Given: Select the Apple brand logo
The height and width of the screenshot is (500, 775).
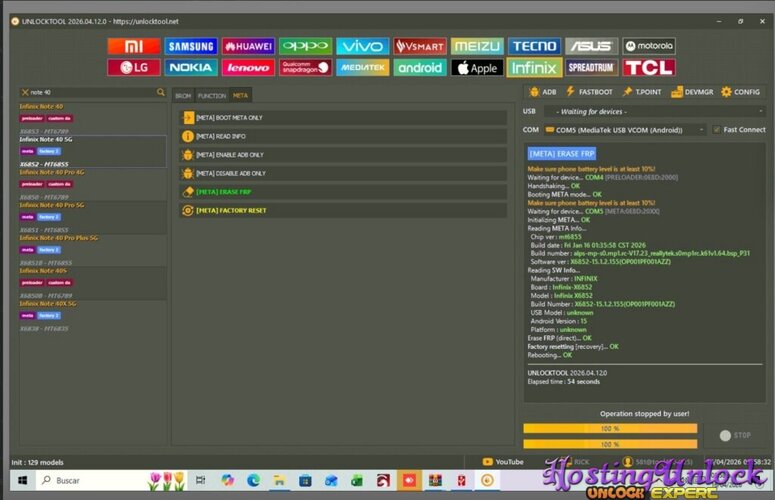Looking at the screenshot, I should tap(477, 68).
